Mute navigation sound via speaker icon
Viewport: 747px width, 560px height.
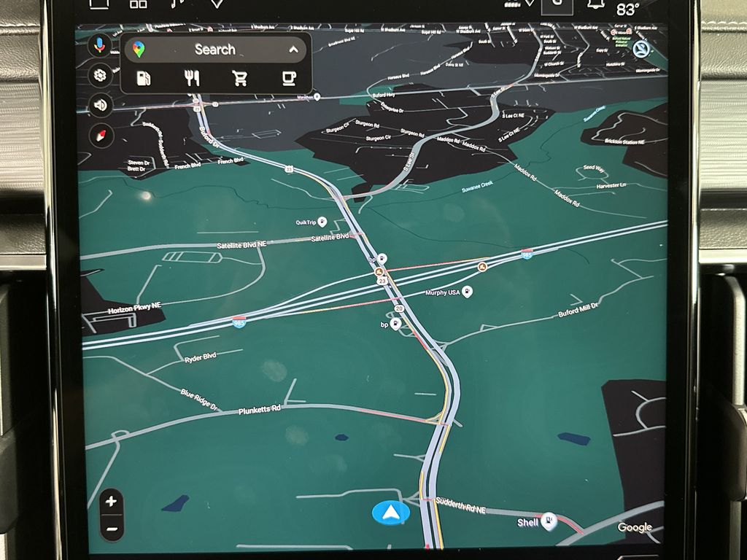pyautogui.click(x=101, y=105)
